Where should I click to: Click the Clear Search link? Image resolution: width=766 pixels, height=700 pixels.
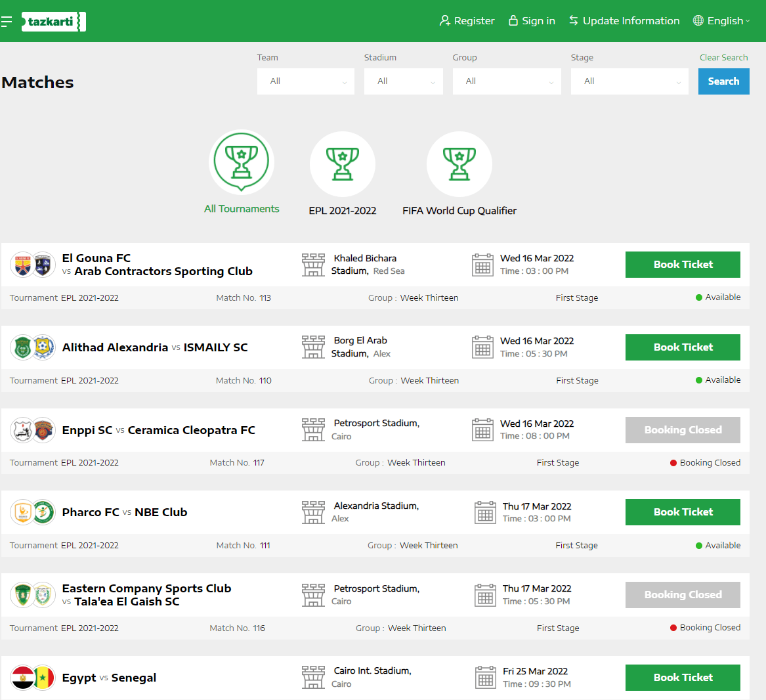[723, 57]
